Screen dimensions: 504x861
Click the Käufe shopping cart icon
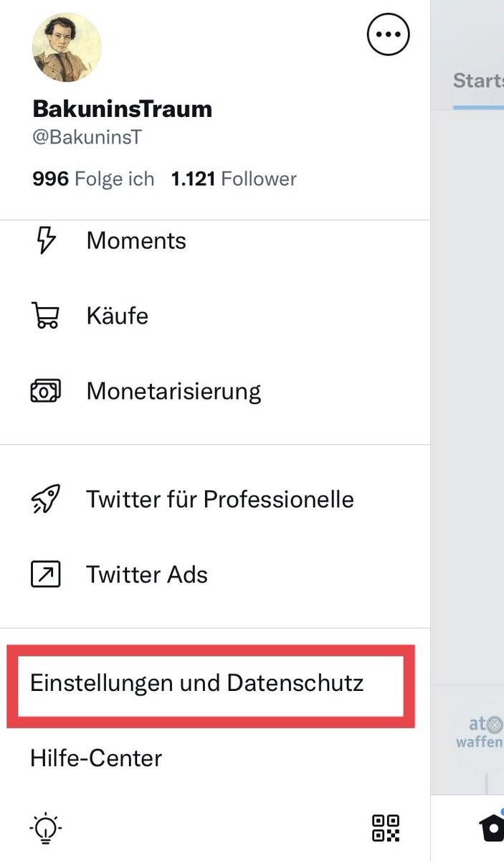(45, 316)
